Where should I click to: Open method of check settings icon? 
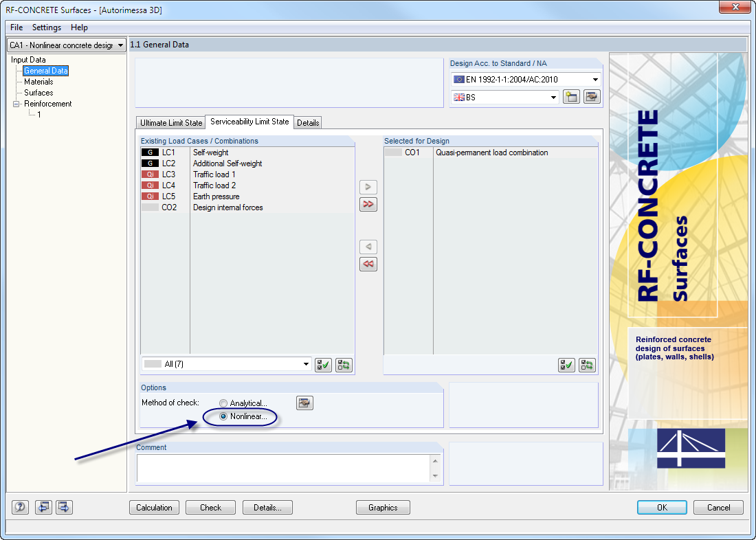click(304, 403)
